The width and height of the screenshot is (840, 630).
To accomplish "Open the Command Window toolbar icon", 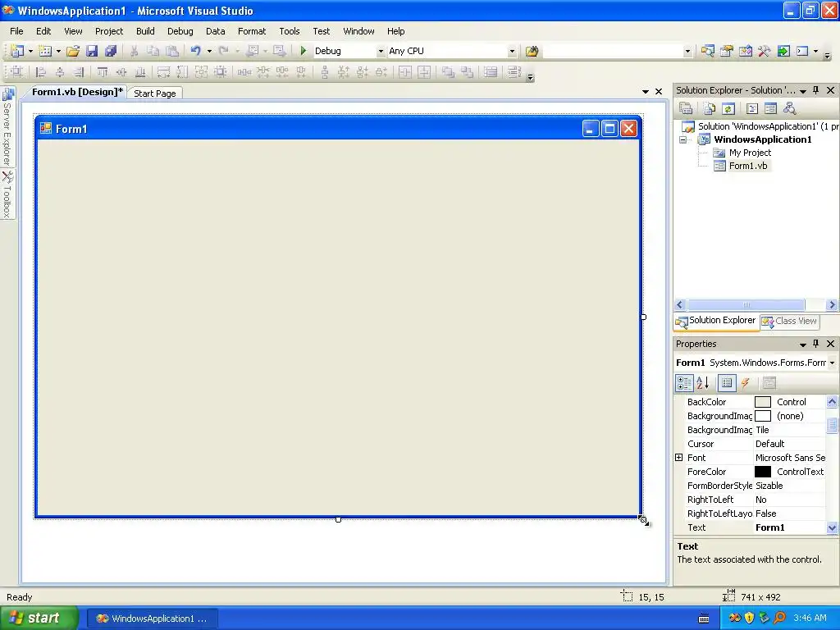I will 802,51.
